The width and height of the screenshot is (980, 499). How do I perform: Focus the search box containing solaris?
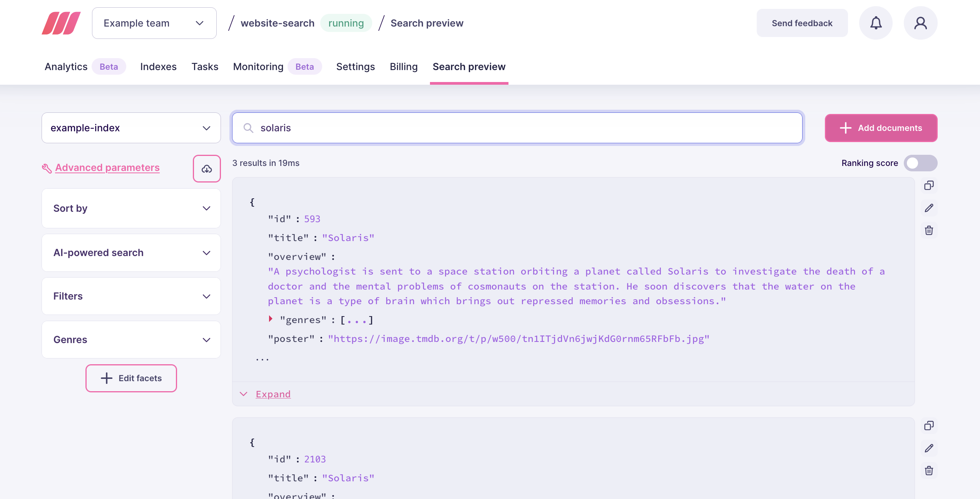click(517, 128)
